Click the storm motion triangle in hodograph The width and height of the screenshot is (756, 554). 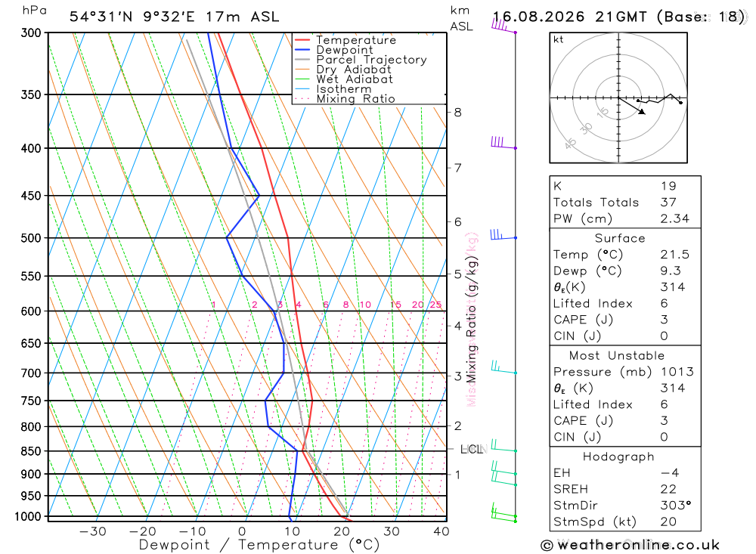tap(641, 111)
